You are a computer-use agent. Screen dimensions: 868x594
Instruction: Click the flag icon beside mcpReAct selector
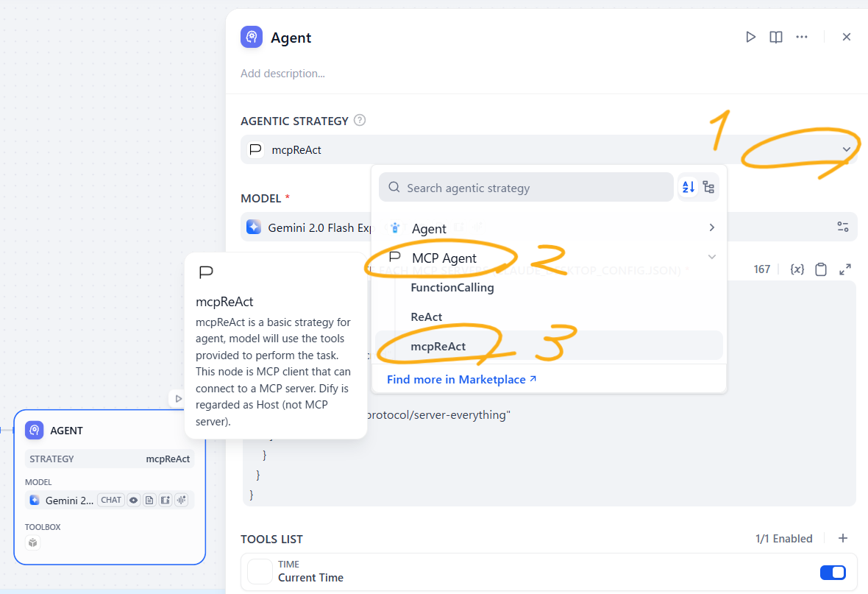[255, 149]
